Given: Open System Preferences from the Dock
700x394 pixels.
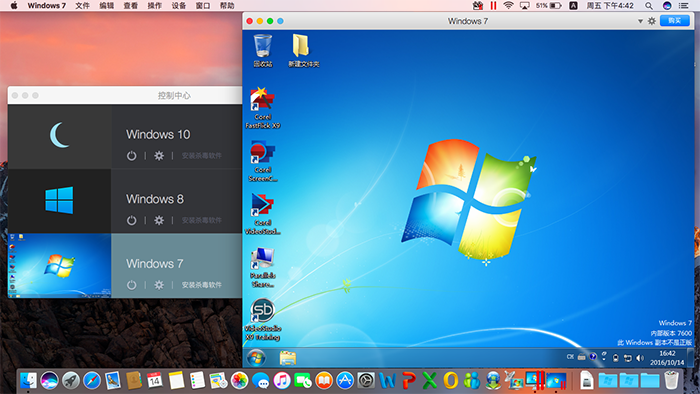Looking at the screenshot, I should tap(366, 380).
